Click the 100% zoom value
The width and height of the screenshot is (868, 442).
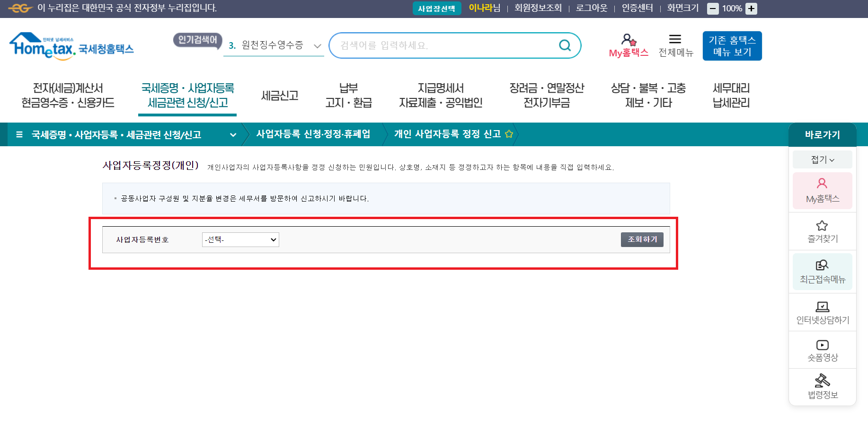[x=732, y=9]
